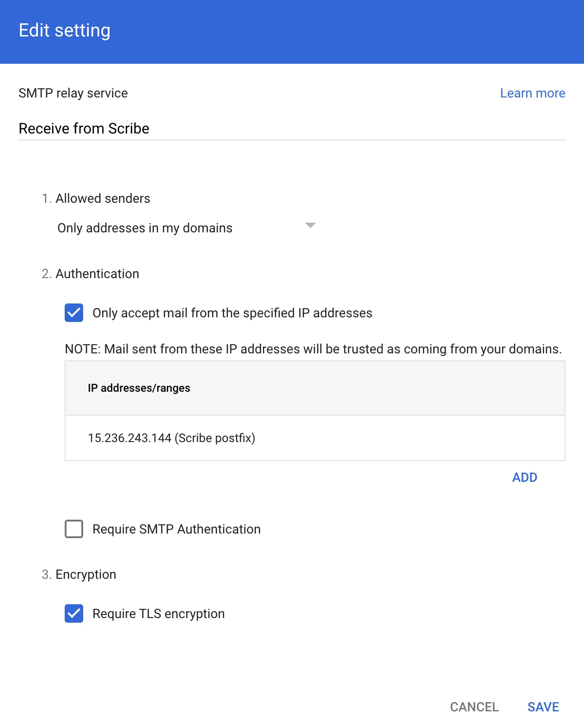Viewport: 584px width, 728px height.
Task: Click the 'Require TLS encryption' label text
Action: [158, 614]
